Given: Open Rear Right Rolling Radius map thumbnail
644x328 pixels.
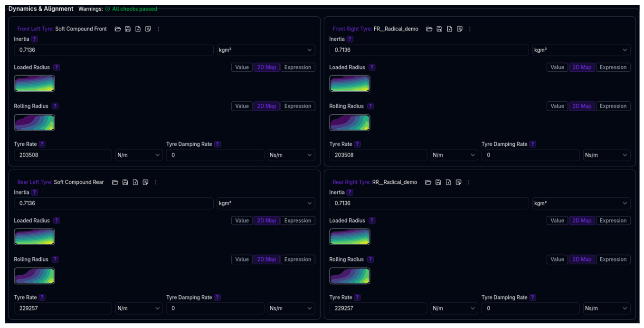Looking at the screenshot, I should (350, 276).
